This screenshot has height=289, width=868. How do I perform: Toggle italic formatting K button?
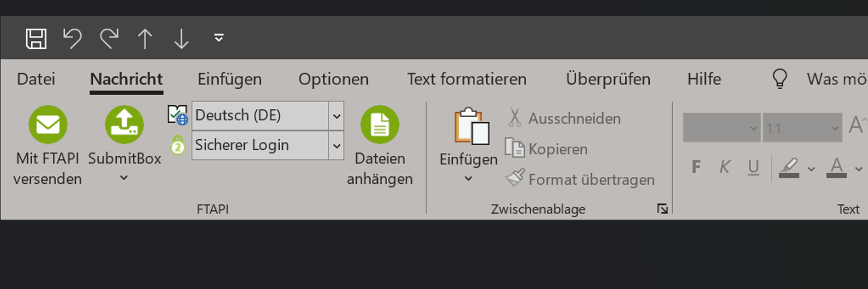tap(725, 167)
